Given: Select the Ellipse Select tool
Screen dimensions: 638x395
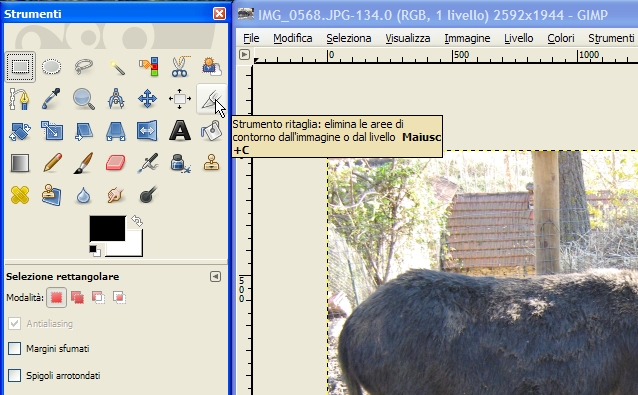Looking at the screenshot, I should [52, 66].
